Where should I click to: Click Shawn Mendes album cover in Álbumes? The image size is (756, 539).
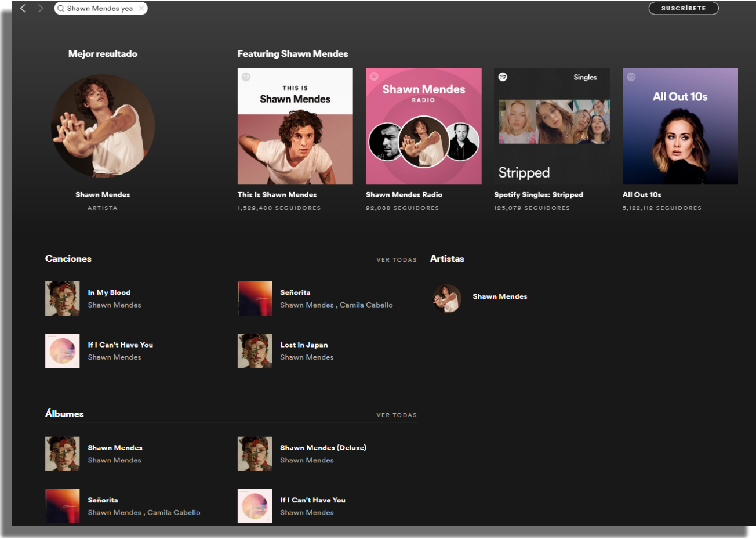[x=63, y=454]
